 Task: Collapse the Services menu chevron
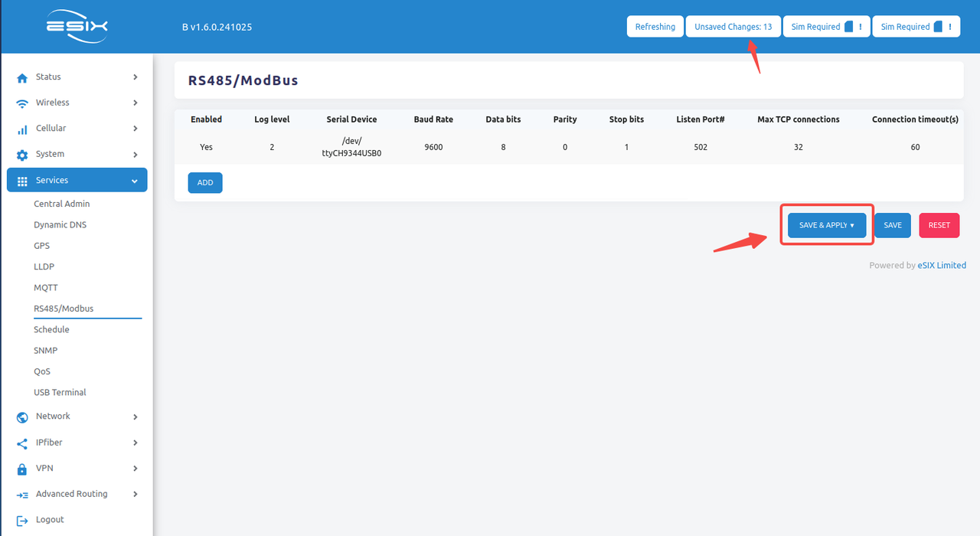point(135,181)
